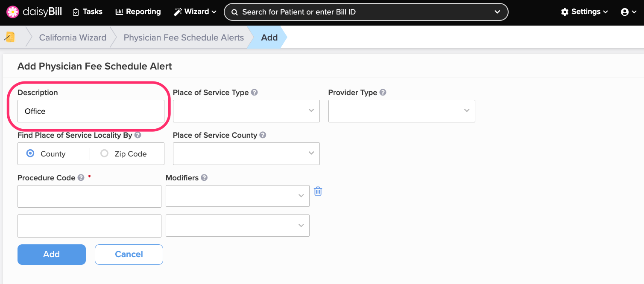Select the County radio button
644x284 pixels.
pos(30,154)
